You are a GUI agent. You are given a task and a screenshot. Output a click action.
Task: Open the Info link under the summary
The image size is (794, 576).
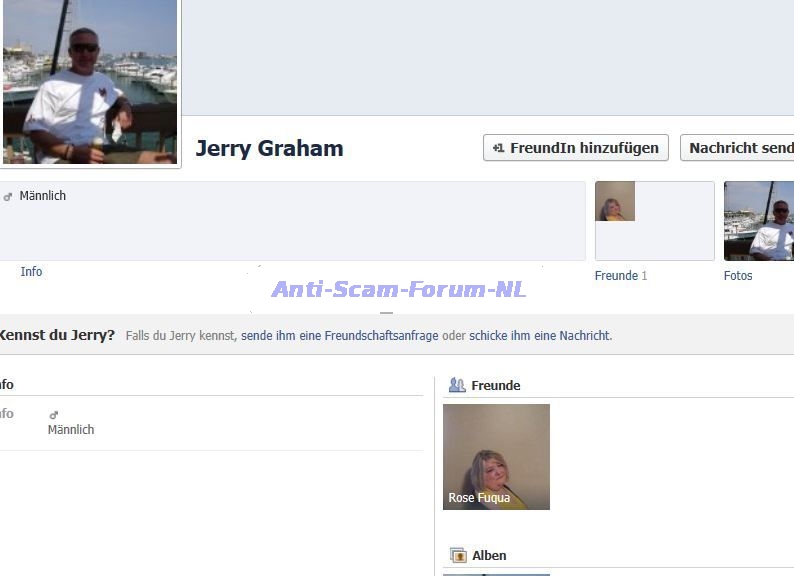click(31, 272)
